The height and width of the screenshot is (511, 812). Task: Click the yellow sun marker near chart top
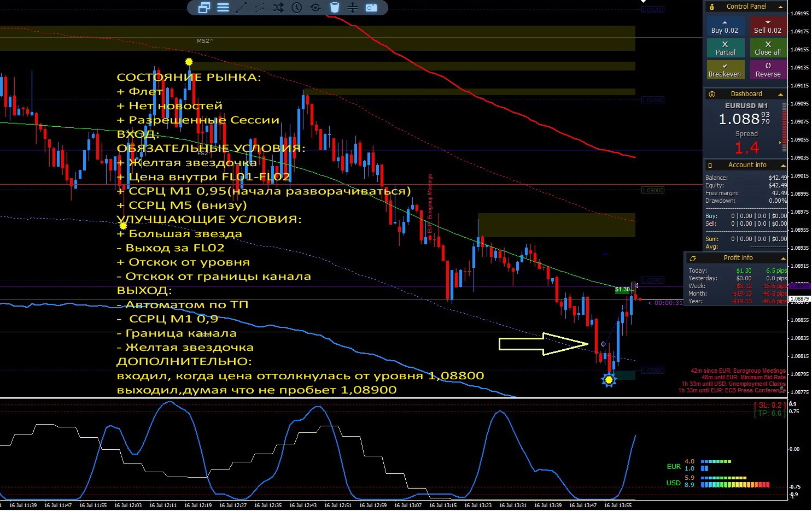click(189, 62)
